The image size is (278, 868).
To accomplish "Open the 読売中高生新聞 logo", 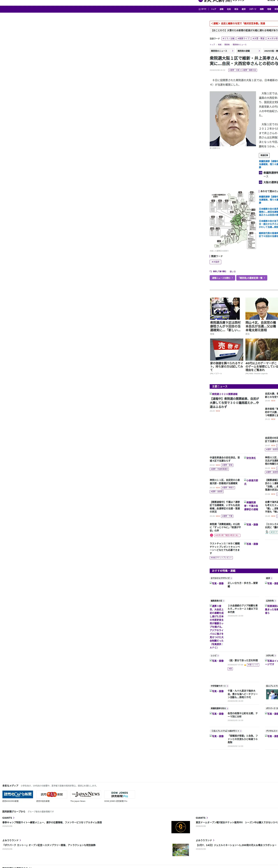I will (x=52, y=794).
